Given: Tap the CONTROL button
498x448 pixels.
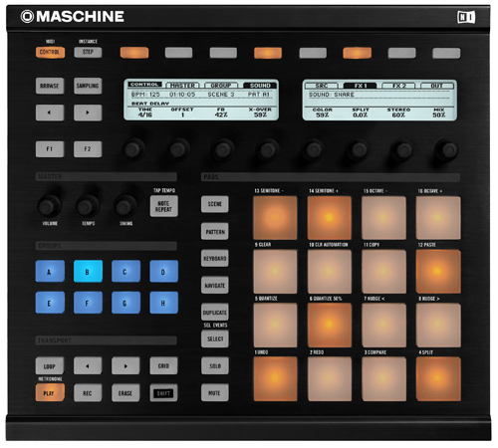Looking at the screenshot, I should tap(50, 52).
